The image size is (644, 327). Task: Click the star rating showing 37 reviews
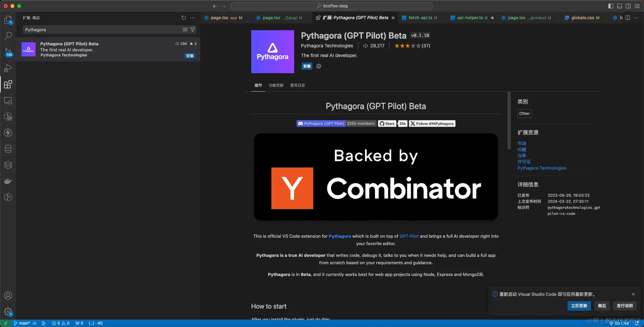coord(412,46)
